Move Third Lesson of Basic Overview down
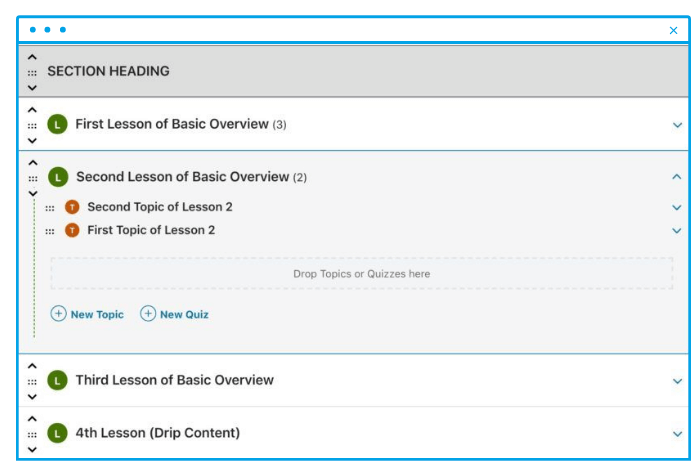The height and width of the screenshot is (474, 699). (x=32, y=397)
